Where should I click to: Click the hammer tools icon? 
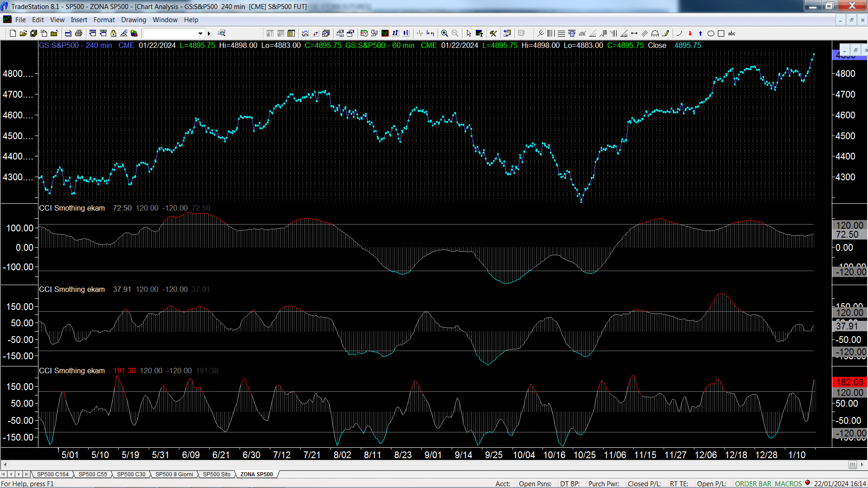point(493,33)
